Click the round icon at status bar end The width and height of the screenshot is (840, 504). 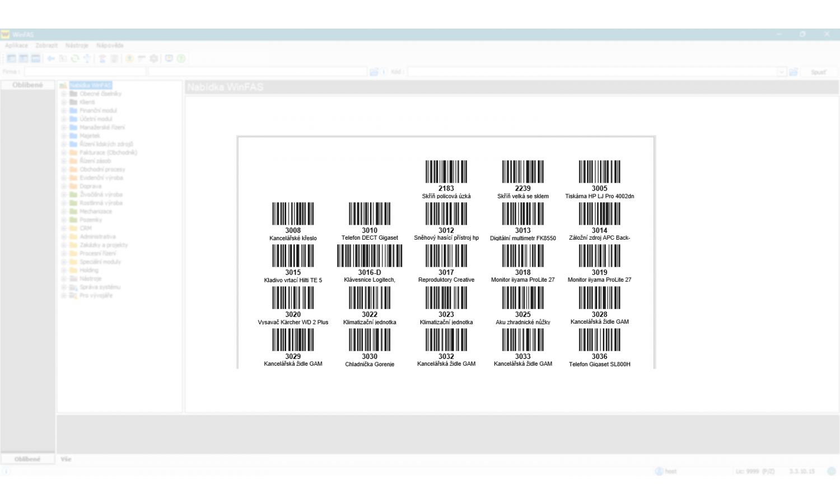click(x=832, y=472)
